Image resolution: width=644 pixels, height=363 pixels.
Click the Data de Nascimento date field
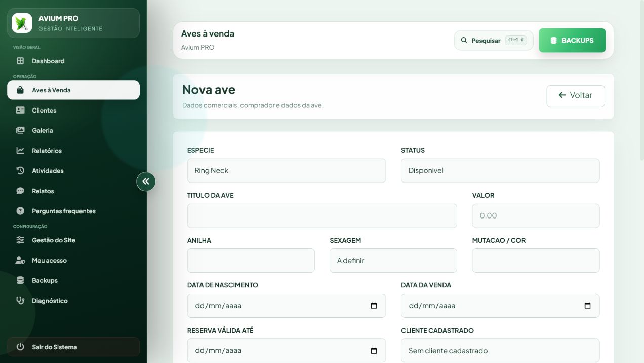click(287, 306)
